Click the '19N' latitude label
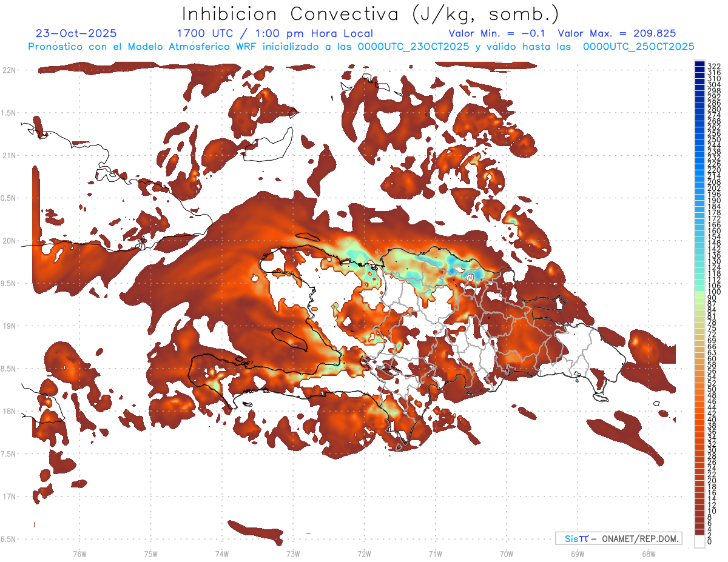The image size is (728, 562). 8,326
